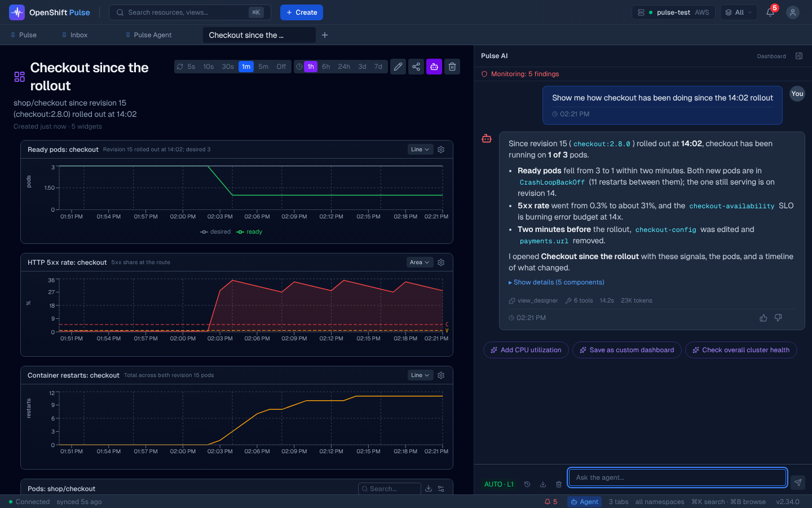The image size is (812, 508).
Task: Open the user account avatar
Action: pos(793,12)
